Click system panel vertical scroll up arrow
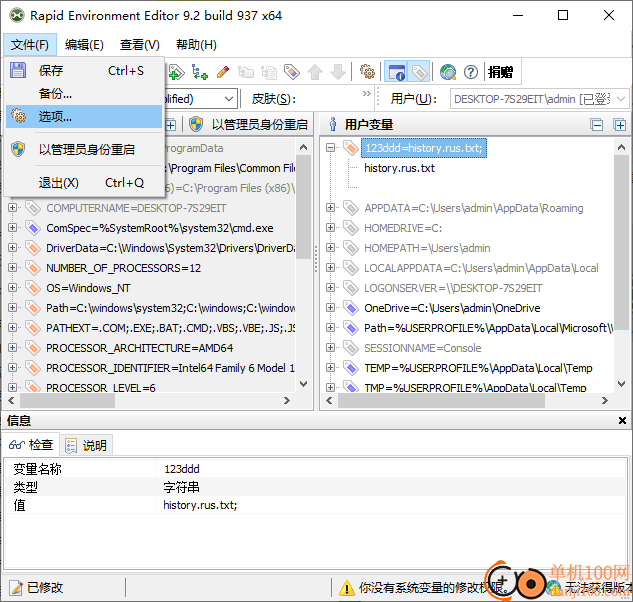Viewport: 633px width, 602px height. (304, 148)
